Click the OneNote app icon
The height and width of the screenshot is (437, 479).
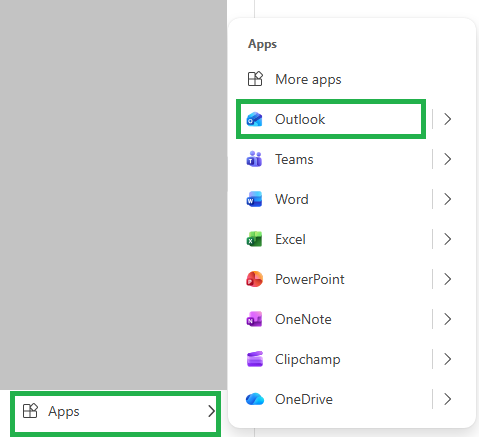[254, 319]
